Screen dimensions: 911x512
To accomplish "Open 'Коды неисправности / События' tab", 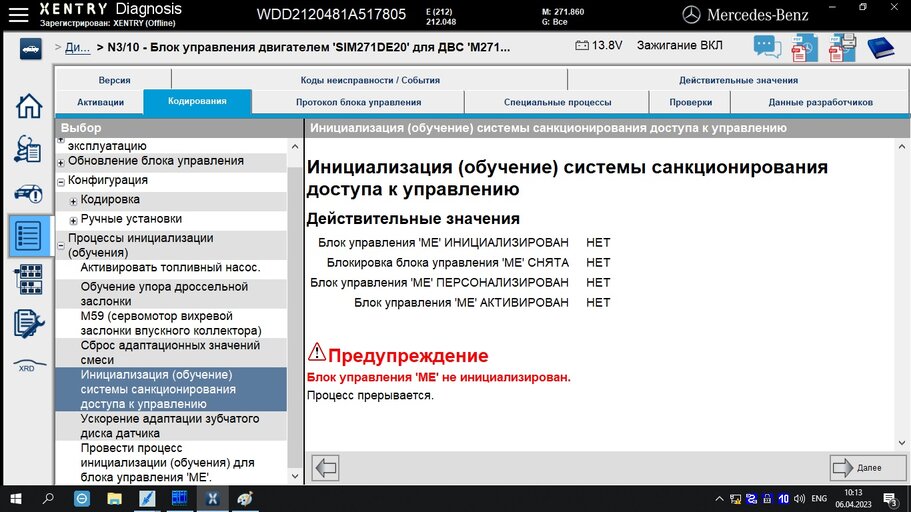I will click(x=370, y=80).
